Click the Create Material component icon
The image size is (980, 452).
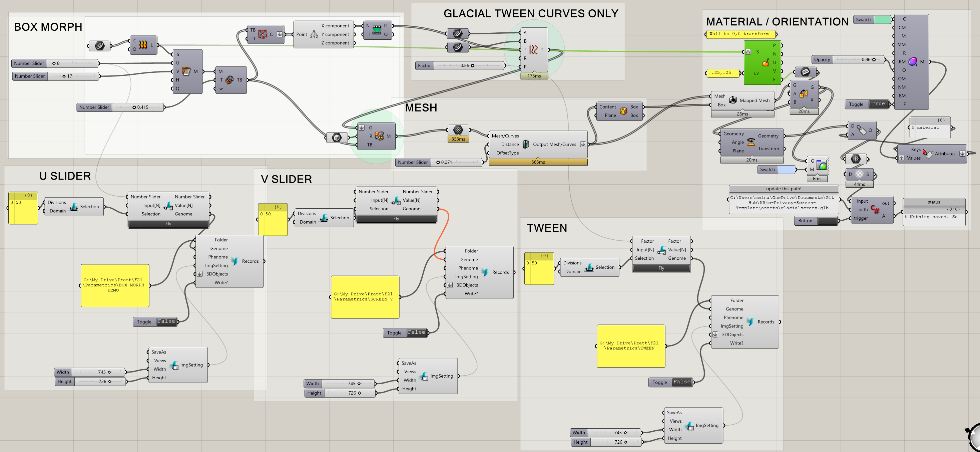(x=913, y=61)
